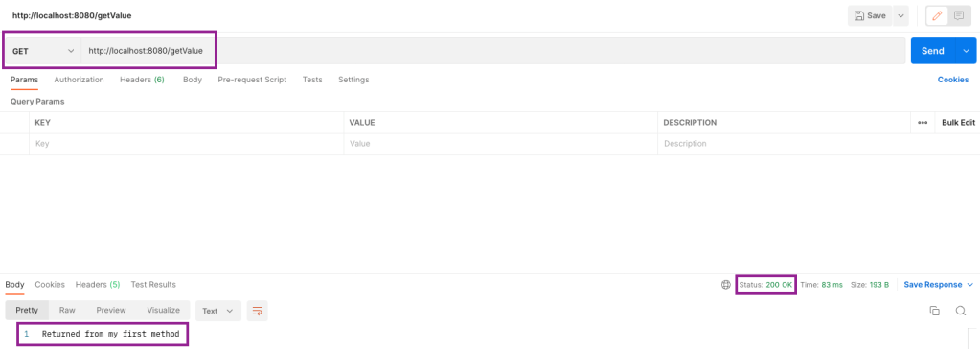
Task: Switch to the Authorization tab
Action: (79, 80)
